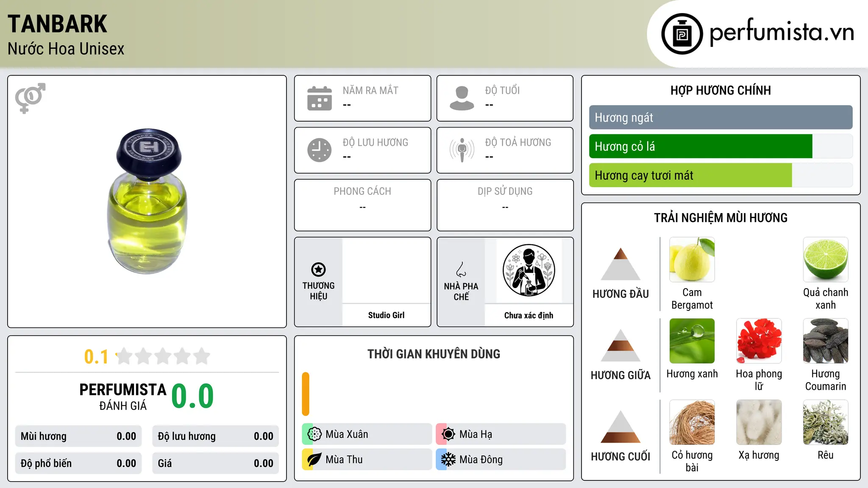Click the Độ phổ biến score field
868x488 pixels.
tap(78, 463)
